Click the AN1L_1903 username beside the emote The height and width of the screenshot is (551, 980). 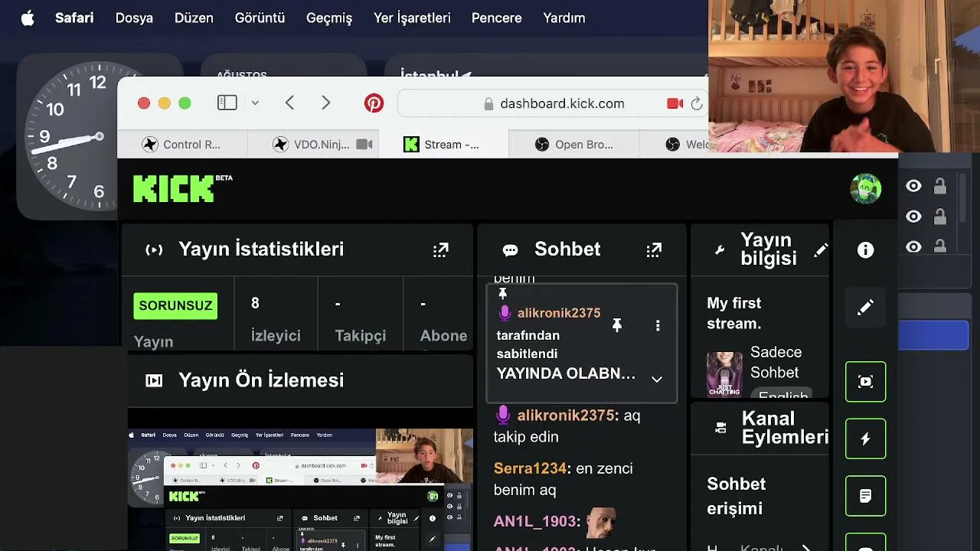click(534, 522)
